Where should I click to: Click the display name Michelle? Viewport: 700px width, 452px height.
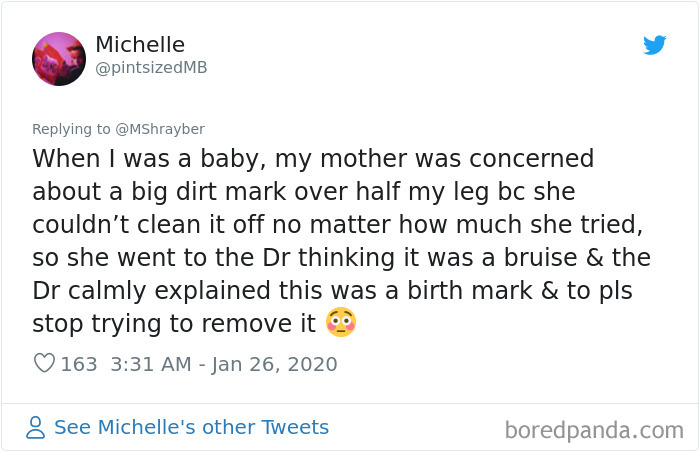click(140, 45)
